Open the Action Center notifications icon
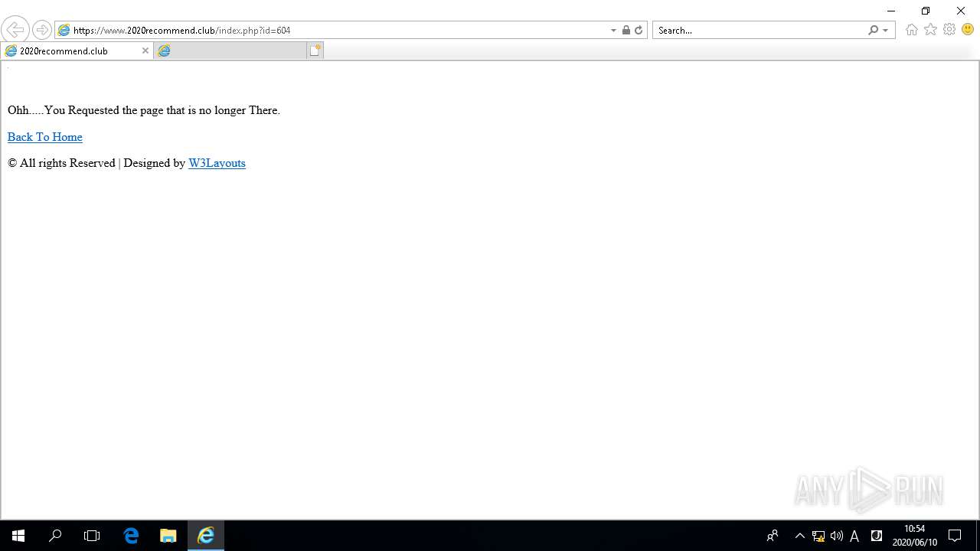This screenshot has width=980, height=551. pyautogui.click(x=955, y=536)
